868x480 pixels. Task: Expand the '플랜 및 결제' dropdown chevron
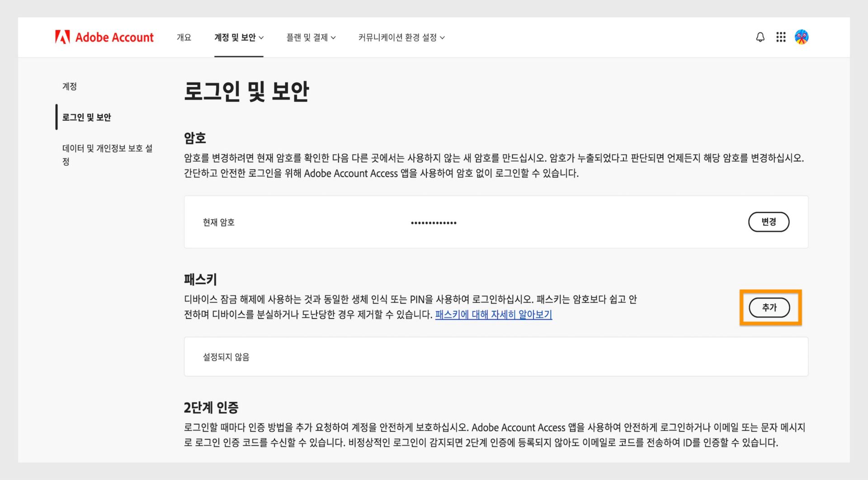pos(333,38)
